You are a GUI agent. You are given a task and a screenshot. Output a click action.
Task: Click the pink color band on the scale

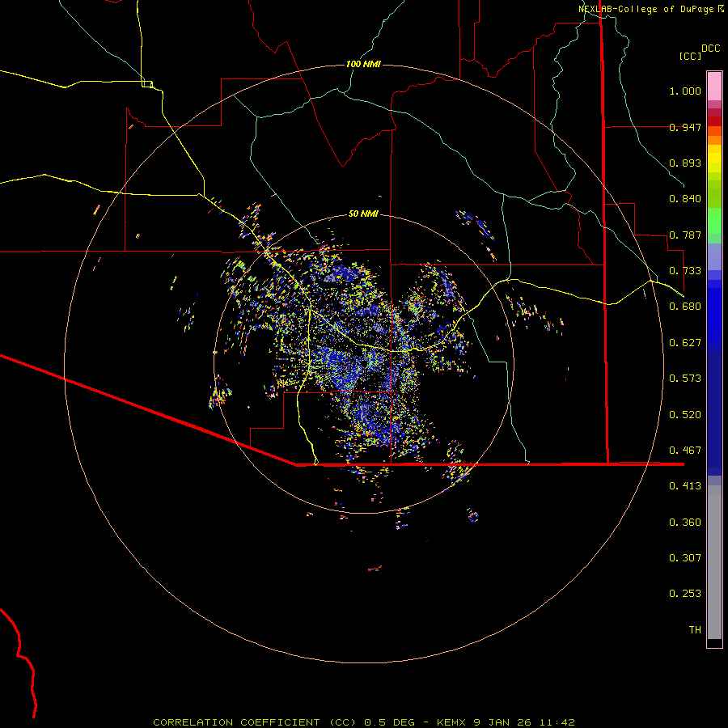(x=714, y=87)
